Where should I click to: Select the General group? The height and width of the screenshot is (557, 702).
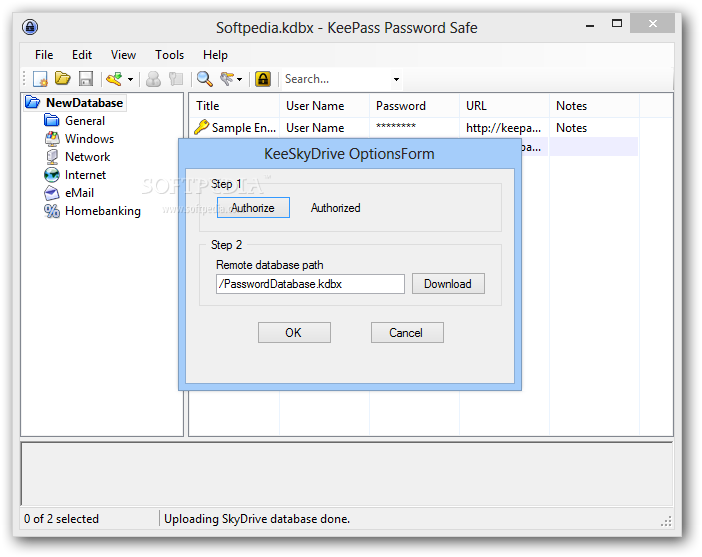coord(85,121)
